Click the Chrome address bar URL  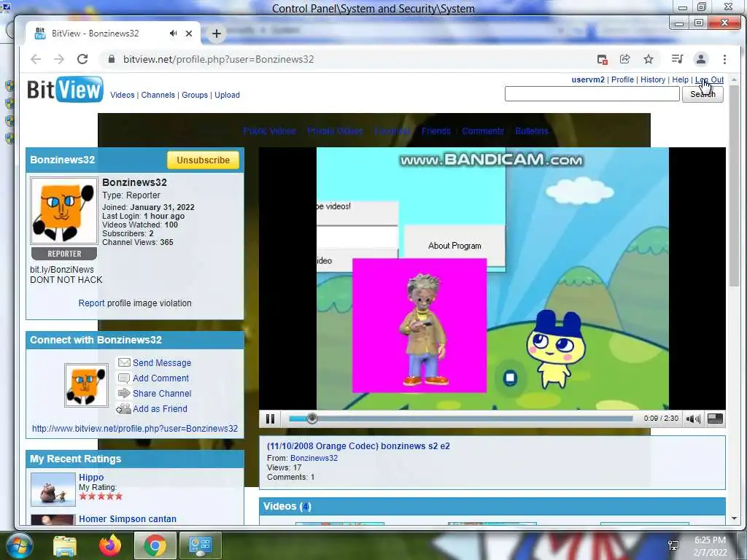pyautogui.click(x=219, y=59)
